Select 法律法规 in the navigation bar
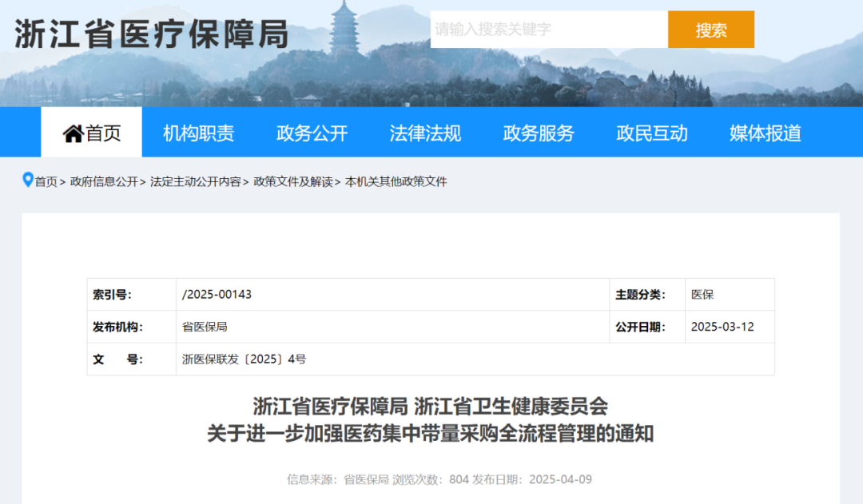The height and width of the screenshot is (504, 863). pos(425,133)
